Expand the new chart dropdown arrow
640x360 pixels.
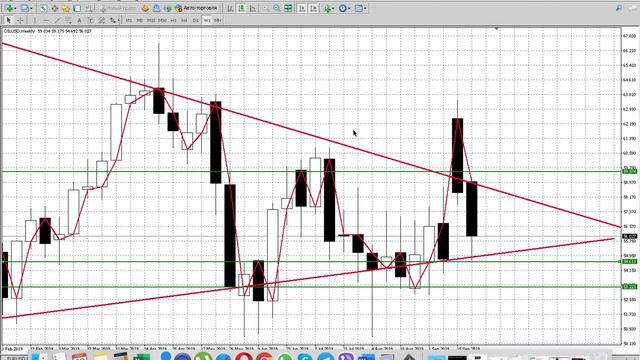click(15, 8)
